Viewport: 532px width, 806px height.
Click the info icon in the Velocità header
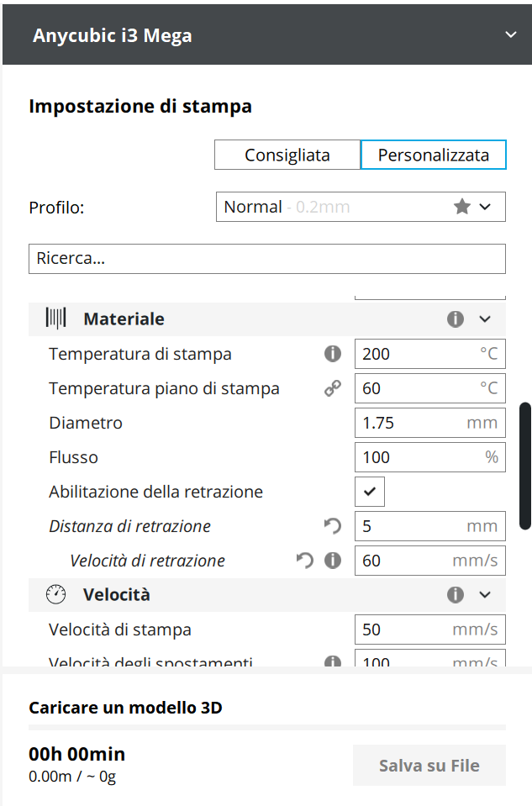[x=456, y=595]
